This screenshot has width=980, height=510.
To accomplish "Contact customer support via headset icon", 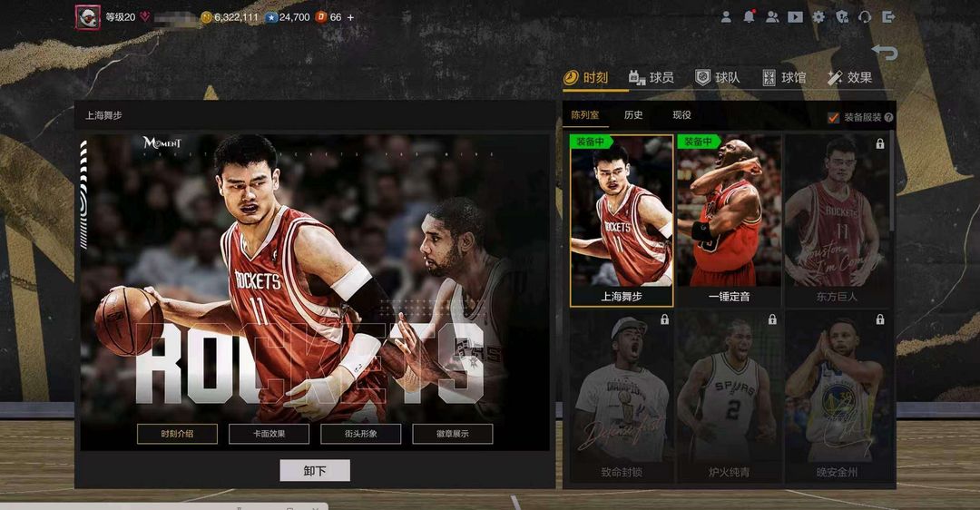I will 865,17.
